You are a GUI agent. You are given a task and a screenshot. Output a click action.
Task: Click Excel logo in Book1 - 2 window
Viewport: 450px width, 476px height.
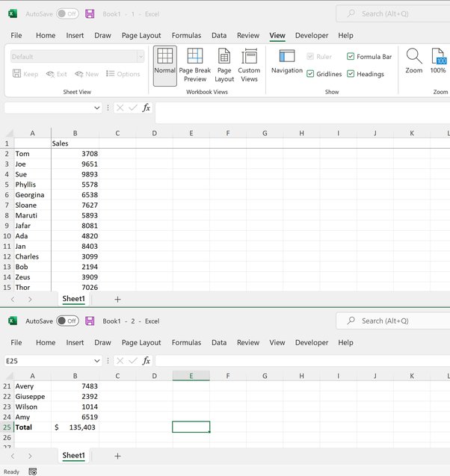(x=13, y=321)
